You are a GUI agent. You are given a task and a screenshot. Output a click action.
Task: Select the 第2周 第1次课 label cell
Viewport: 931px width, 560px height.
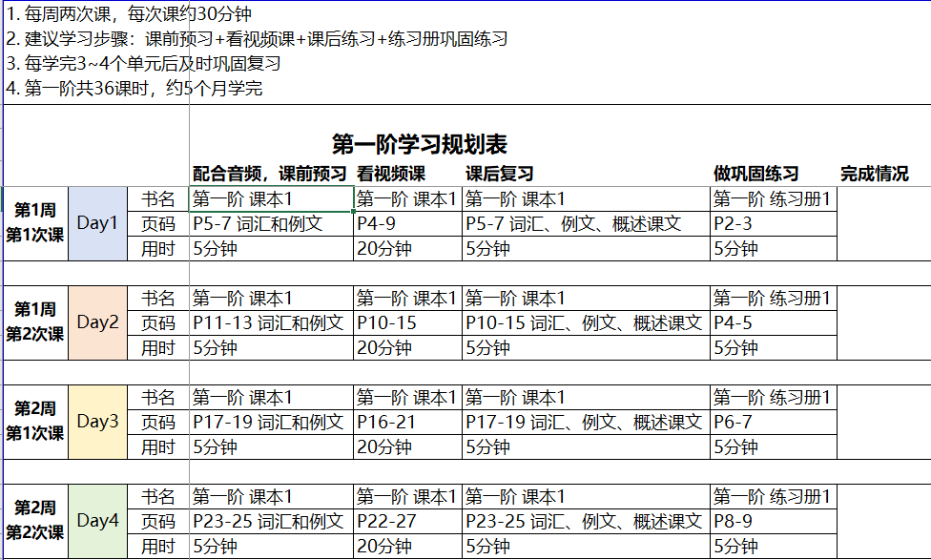[35, 422]
